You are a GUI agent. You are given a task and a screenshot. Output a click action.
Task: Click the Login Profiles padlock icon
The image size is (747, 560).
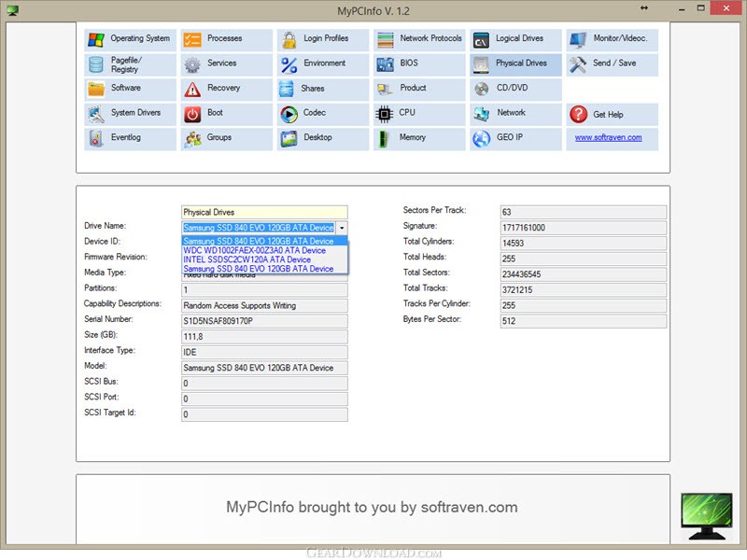tap(289, 40)
